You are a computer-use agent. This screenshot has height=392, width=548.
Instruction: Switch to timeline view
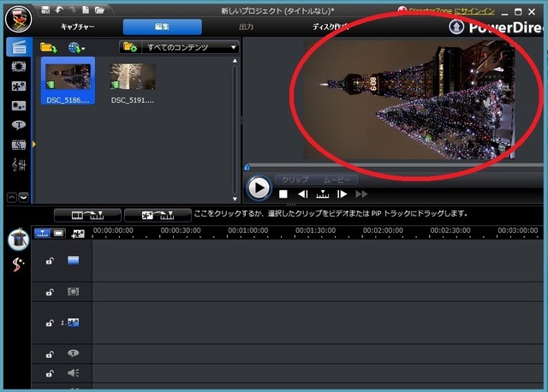coord(42,233)
